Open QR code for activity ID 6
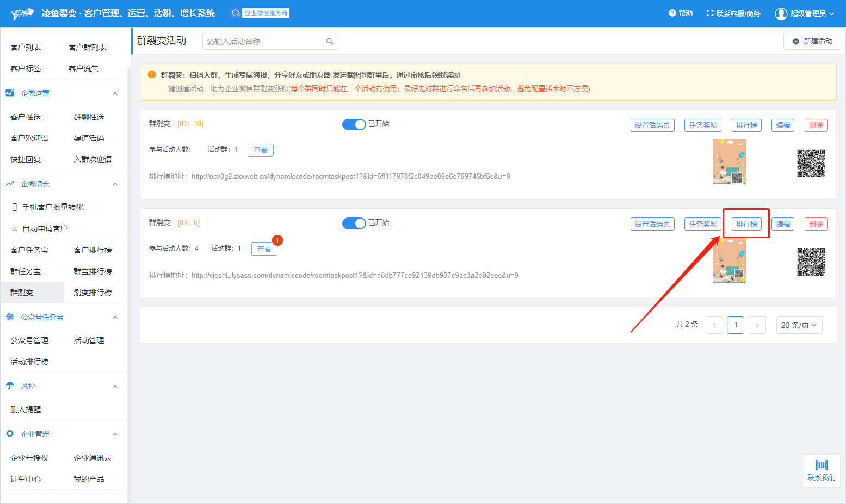This screenshot has height=504, width=846. pyautogui.click(x=811, y=262)
